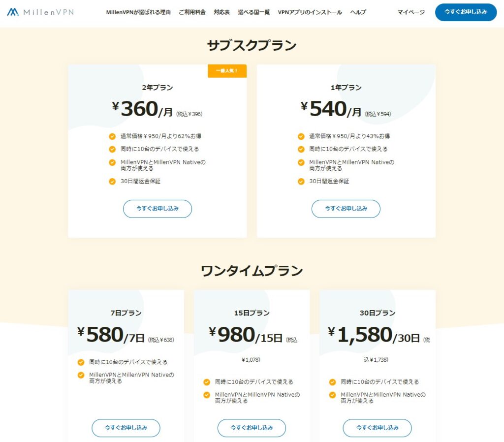Click 30日間返金保証 checkmark icon in 2年プラン
Screen dimensions: 504x442
[x=112, y=181]
